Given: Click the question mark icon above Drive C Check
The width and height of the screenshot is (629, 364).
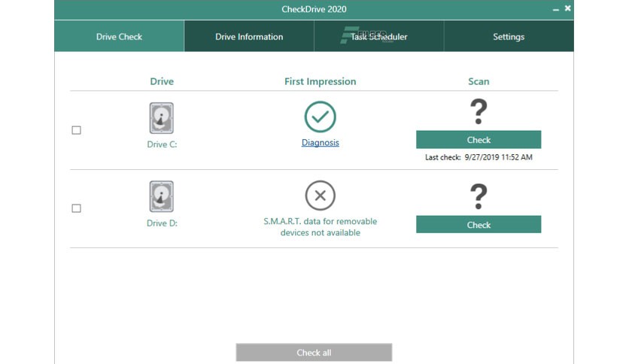Looking at the screenshot, I should coord(479,111).
